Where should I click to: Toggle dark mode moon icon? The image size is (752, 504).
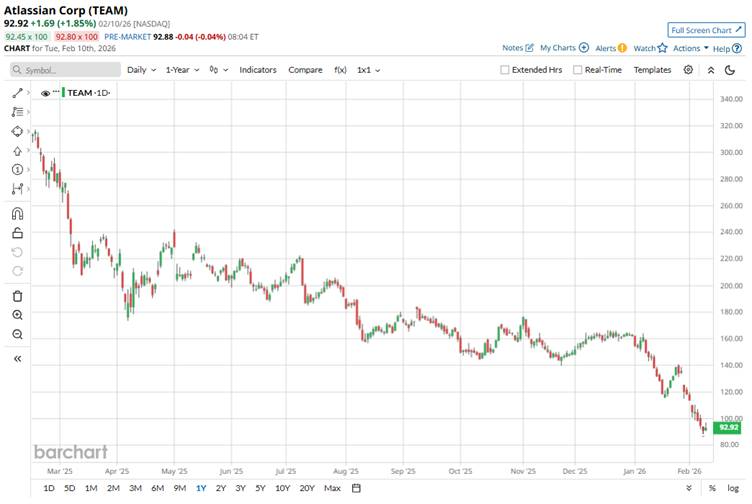pyautogui.click(x=730, y=70)
